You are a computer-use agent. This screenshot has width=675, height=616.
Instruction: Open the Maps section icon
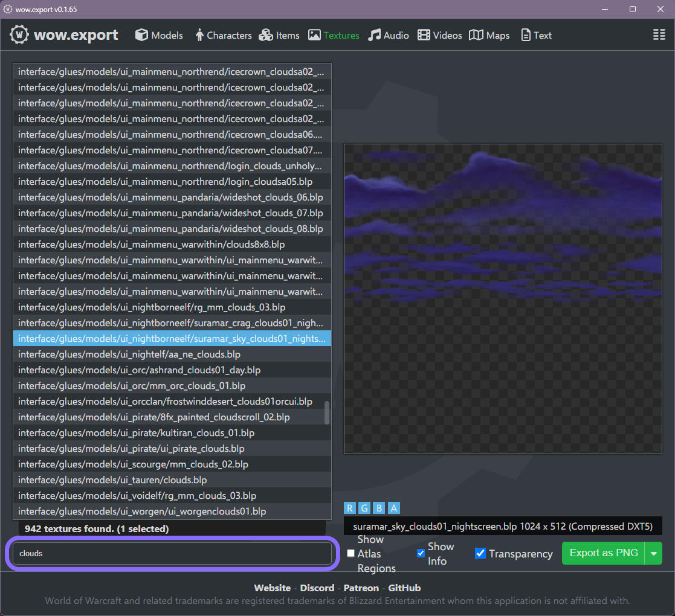click(476, 35)
